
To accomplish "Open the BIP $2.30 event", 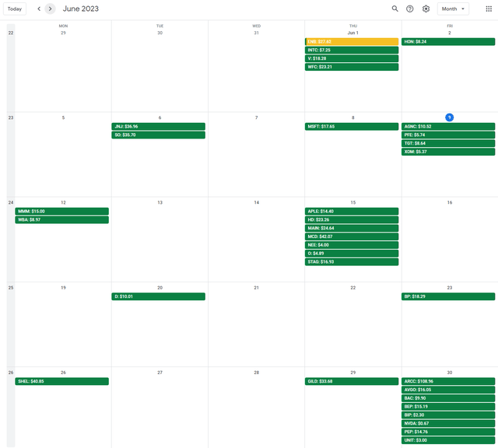I will [448, 415].
